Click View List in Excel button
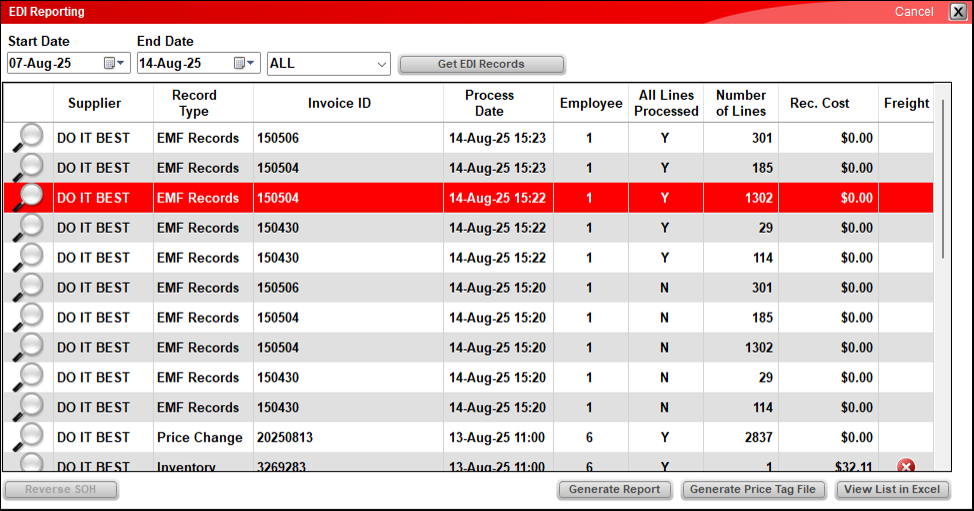Viewport: 974px width, 511px height. click(892, 490)
